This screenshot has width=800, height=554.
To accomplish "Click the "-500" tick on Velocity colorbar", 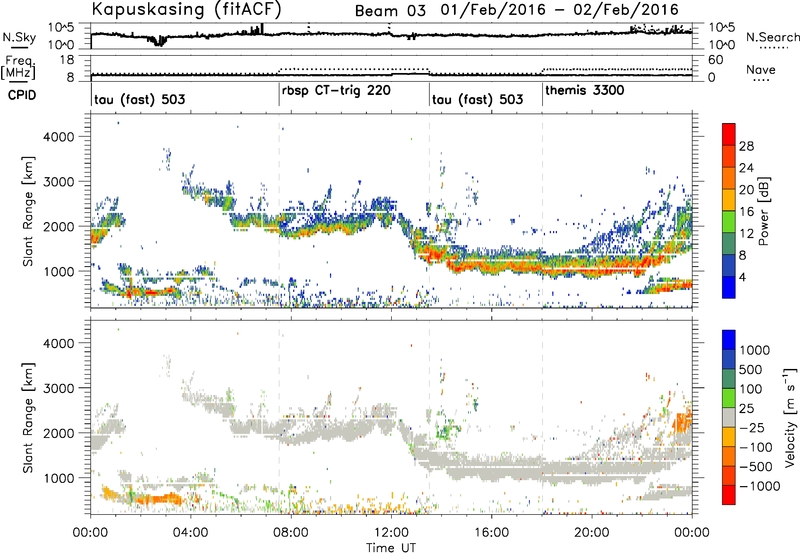I will (x=756, y=466).
